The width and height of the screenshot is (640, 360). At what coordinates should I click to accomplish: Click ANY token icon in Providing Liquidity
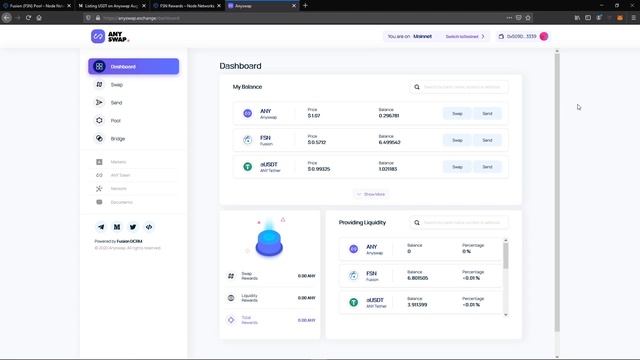353,249
